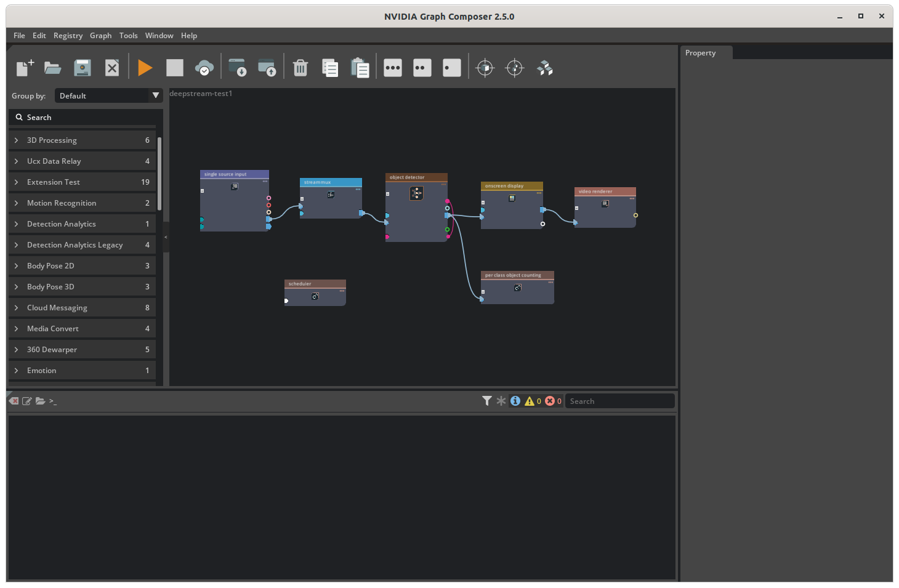Click the window with download-arrow icon
The height and width of the screenshot is (588, 899).
click(238, 68)
